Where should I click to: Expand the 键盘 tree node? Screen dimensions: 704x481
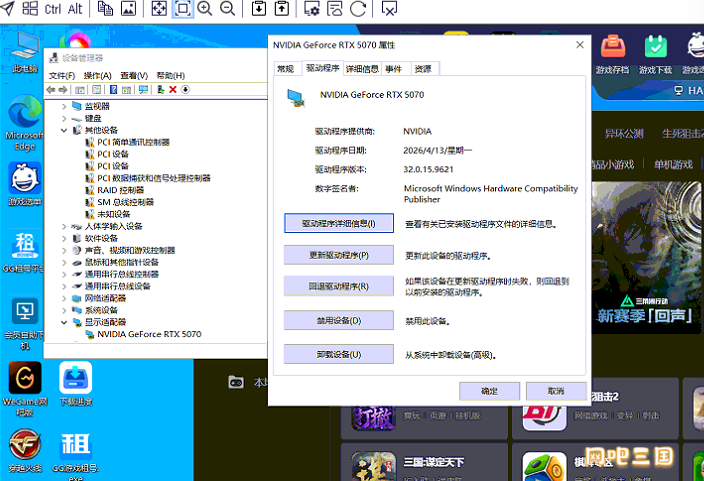click(64, 119)
